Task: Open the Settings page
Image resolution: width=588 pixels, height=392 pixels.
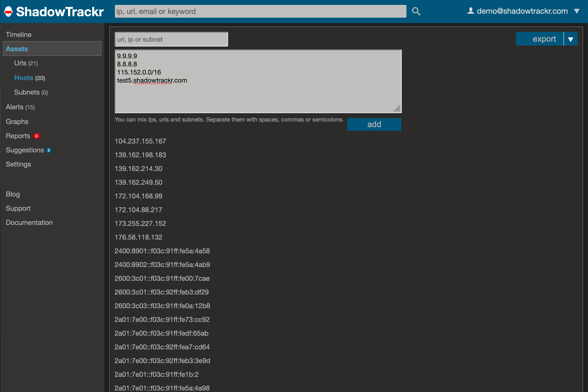Action: pos(18,164)
